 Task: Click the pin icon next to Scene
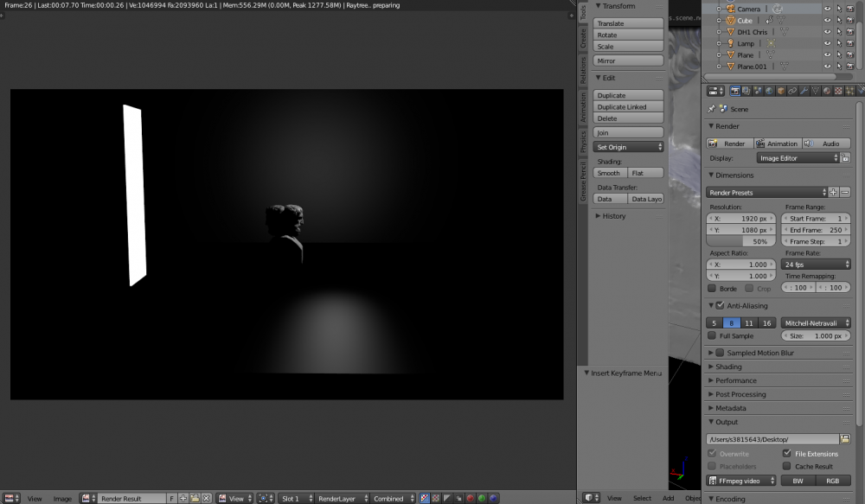(x=712, y=109)
